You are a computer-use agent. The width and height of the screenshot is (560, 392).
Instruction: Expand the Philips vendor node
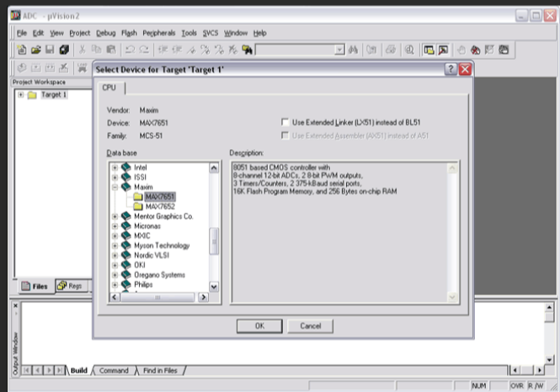coord(115,284)
